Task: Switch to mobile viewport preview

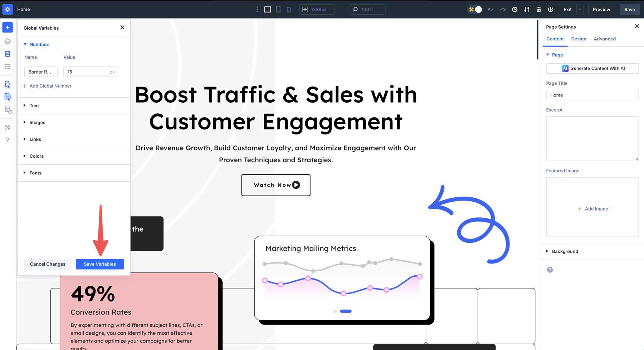Action: point(288,9)
